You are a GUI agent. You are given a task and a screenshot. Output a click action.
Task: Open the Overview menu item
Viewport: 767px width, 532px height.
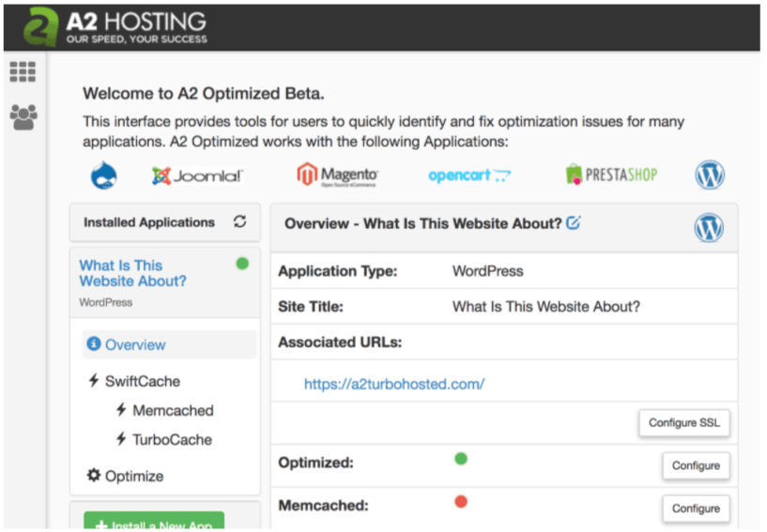tap(169, 344)
